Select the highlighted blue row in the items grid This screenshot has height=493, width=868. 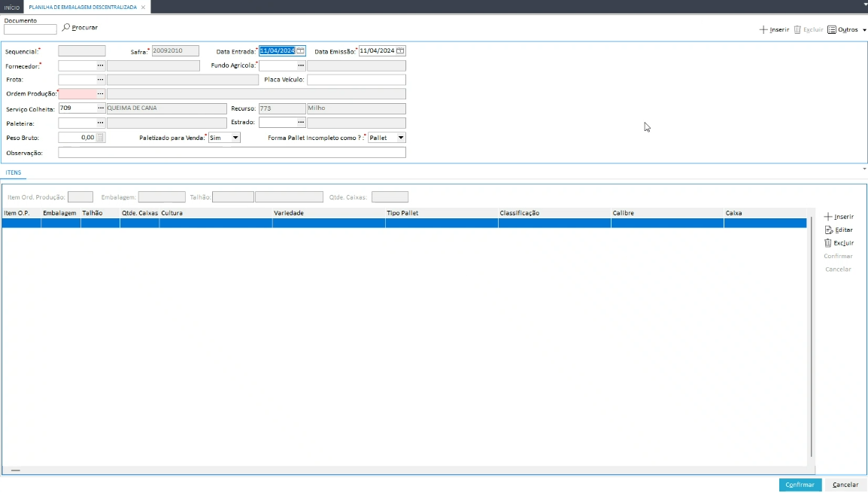[404, 223]
